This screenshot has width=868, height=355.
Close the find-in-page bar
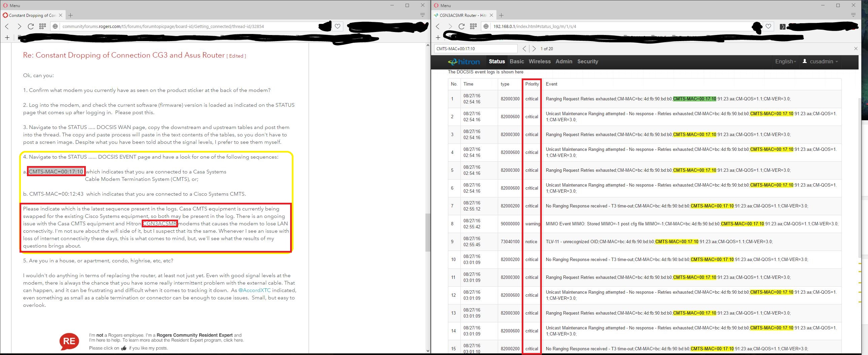coord(856,49)
